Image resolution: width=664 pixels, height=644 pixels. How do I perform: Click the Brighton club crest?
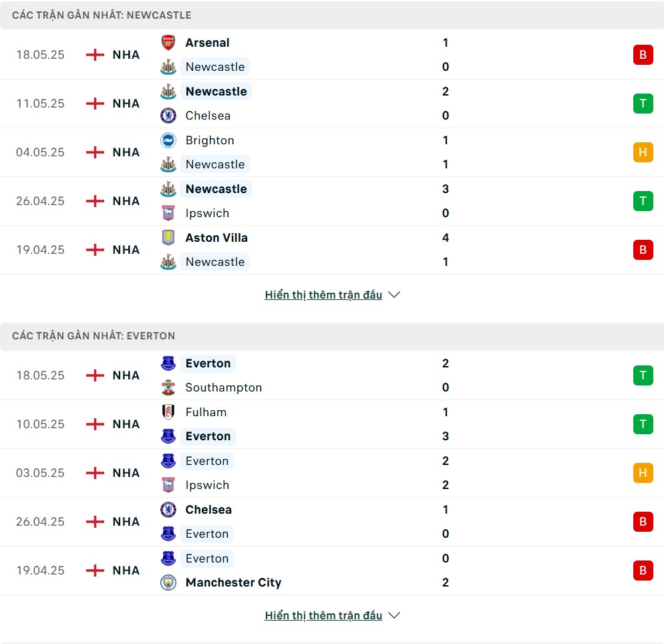168,140
